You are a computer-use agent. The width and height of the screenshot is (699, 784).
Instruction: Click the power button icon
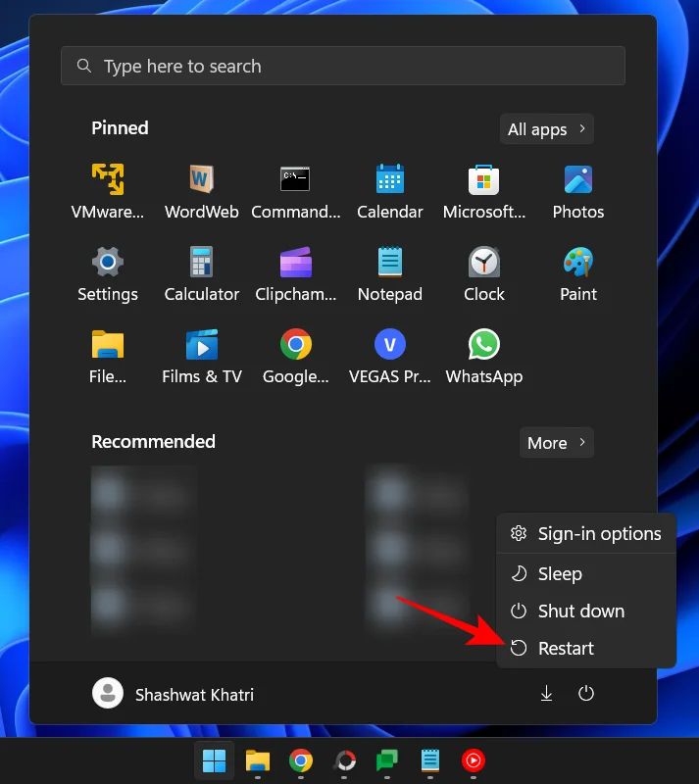click(586, 694)
